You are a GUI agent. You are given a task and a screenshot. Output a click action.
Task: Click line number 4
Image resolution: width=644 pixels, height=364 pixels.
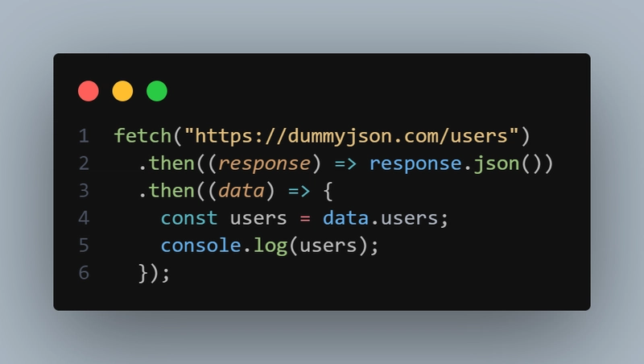(x=84, y=218)
